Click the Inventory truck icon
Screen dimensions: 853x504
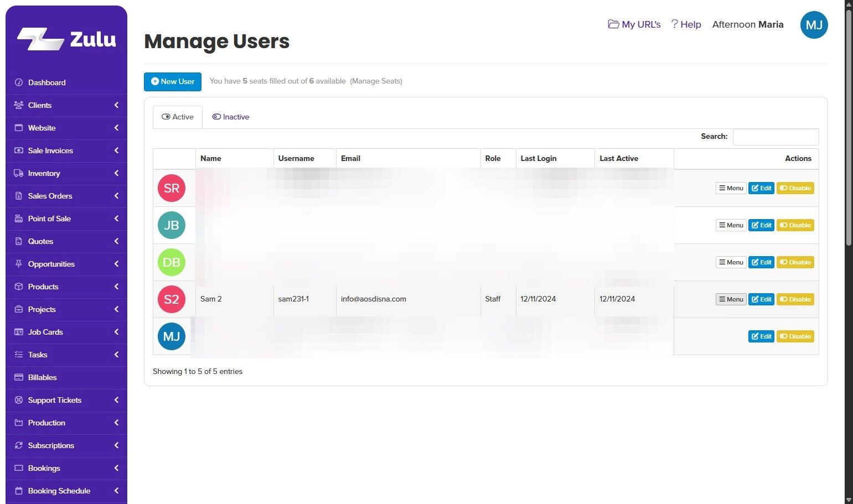[x=18, y=173]
